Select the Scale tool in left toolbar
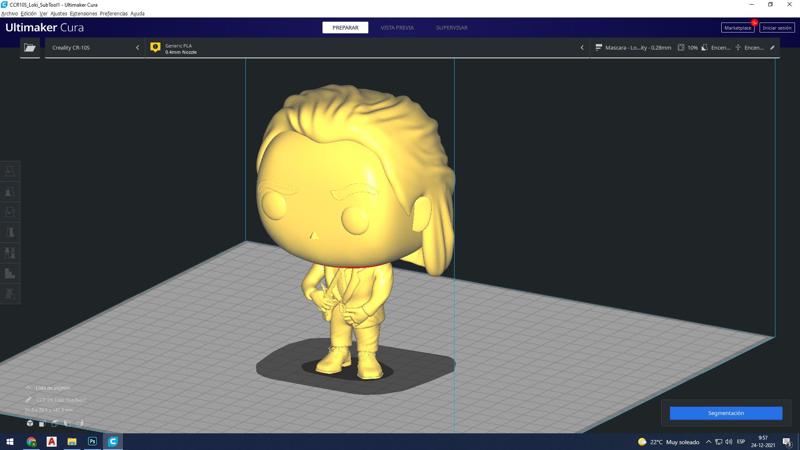The height and width of the screenshot is (450, 800). 10,192
